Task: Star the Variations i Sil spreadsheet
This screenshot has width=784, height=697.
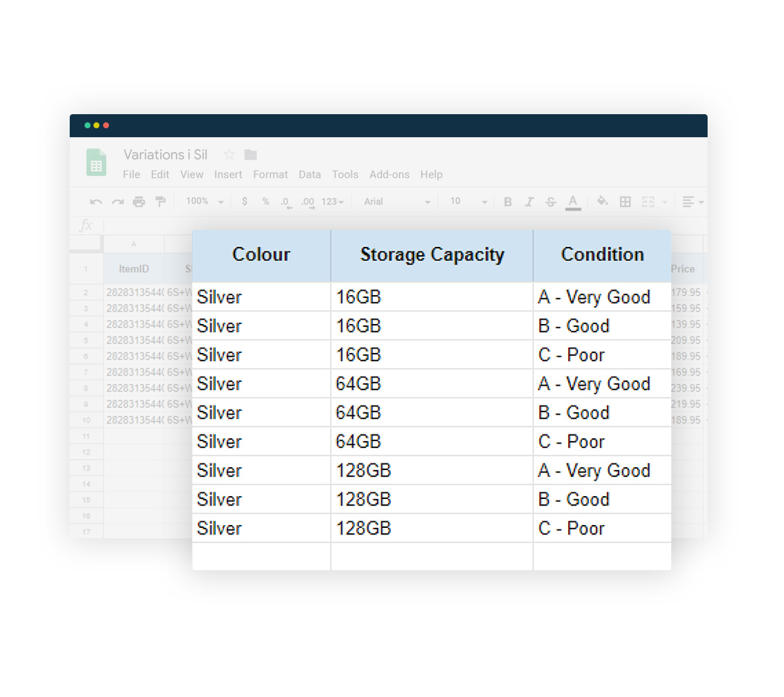Action: click(x=228, y=155)
